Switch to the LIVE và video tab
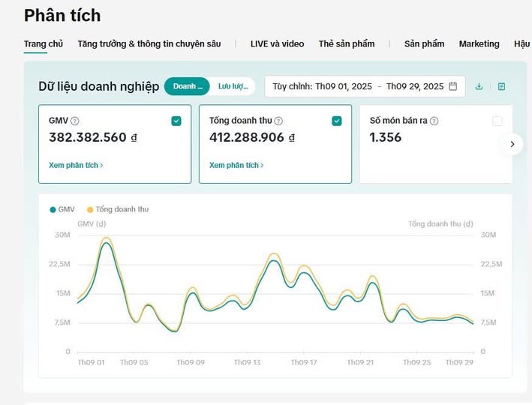The image size is (532, 405). 277,43
